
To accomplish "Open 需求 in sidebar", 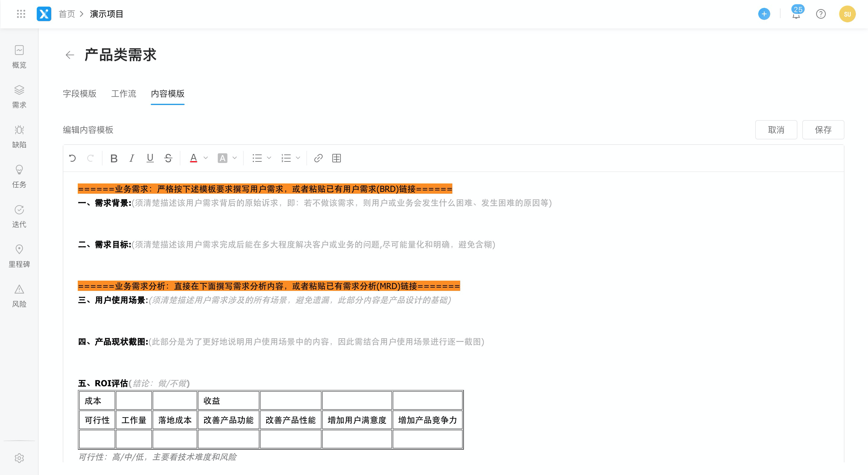I will click(19, 97).
